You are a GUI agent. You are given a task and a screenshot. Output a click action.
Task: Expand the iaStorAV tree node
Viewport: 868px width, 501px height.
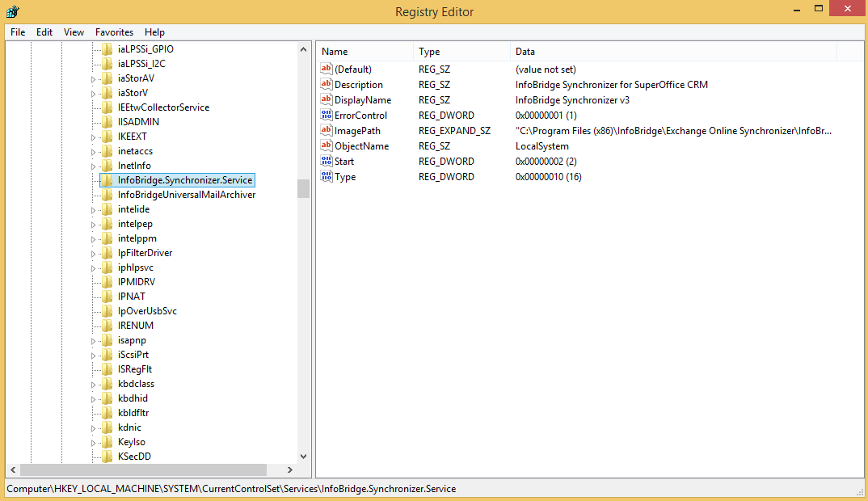tap(93, 79)
